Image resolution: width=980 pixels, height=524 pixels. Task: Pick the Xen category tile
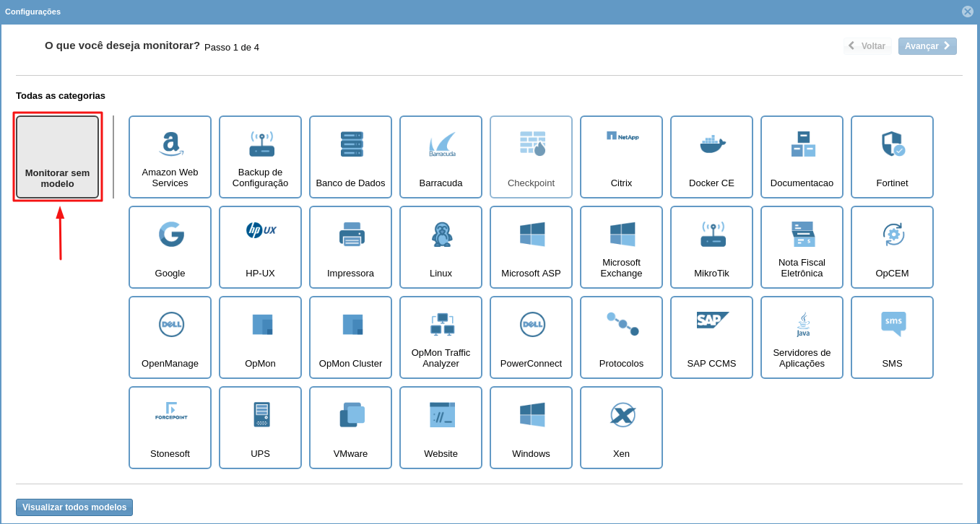click(x=621, y=427)
